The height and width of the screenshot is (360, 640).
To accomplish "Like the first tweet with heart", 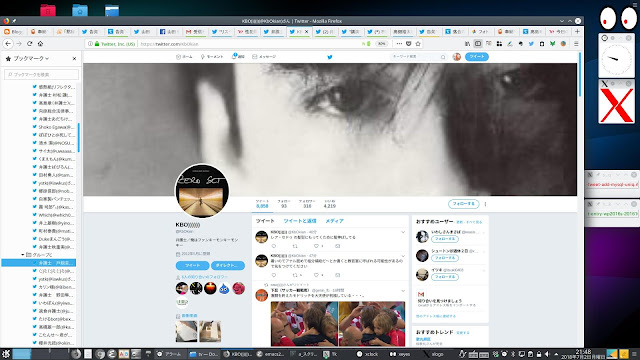I will 316,246.
